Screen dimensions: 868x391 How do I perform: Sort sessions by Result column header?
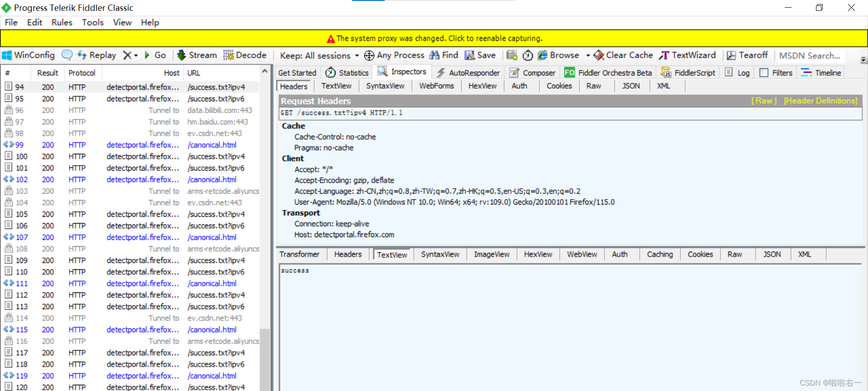point(47,73)
